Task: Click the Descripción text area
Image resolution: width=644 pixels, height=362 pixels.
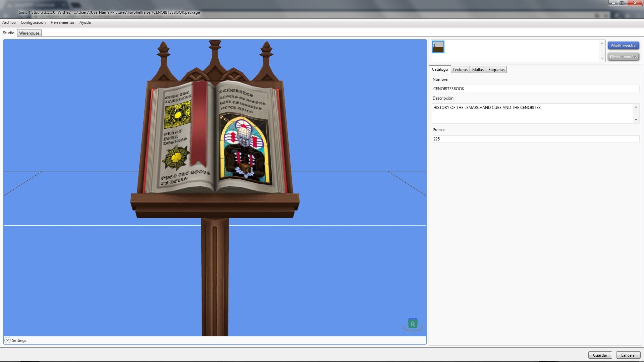Action: click(x=532, y=114)
